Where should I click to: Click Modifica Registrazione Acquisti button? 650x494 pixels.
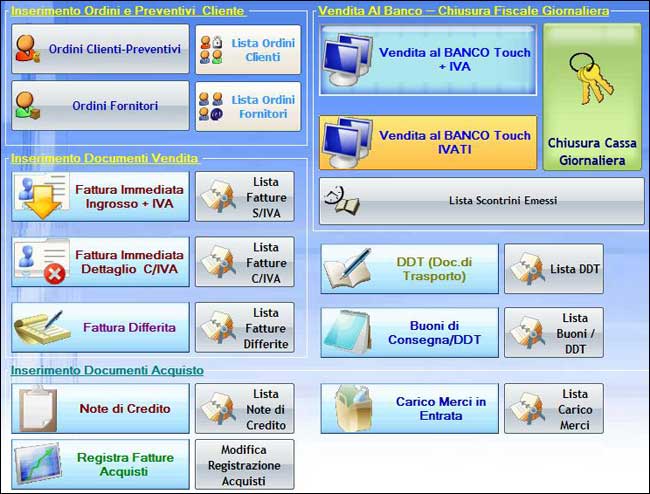point(245,465)
